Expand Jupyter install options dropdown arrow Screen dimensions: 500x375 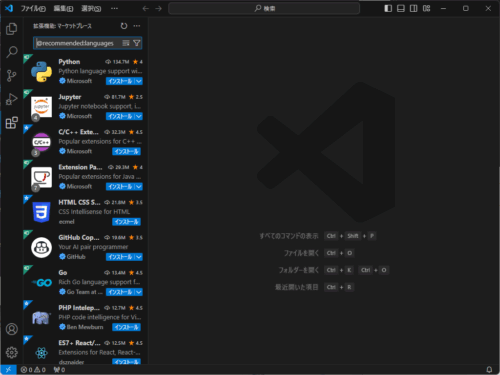tap(139, 116)
